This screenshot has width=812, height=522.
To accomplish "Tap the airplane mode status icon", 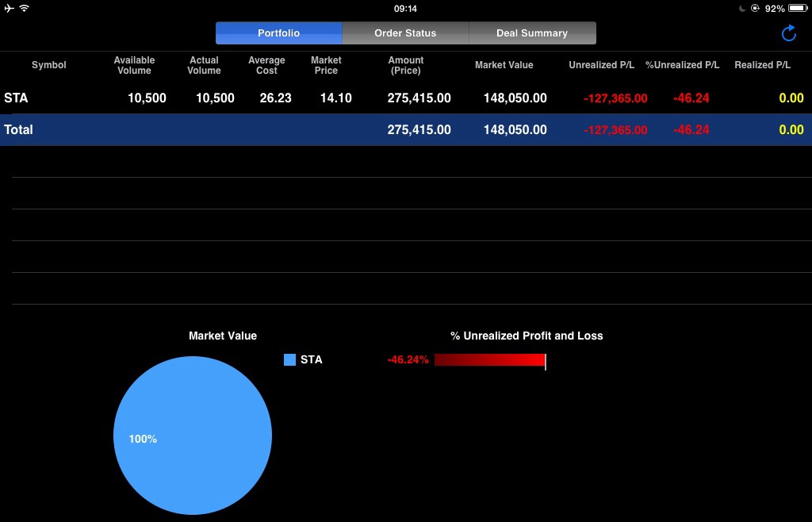I will (x=9, y=8).
